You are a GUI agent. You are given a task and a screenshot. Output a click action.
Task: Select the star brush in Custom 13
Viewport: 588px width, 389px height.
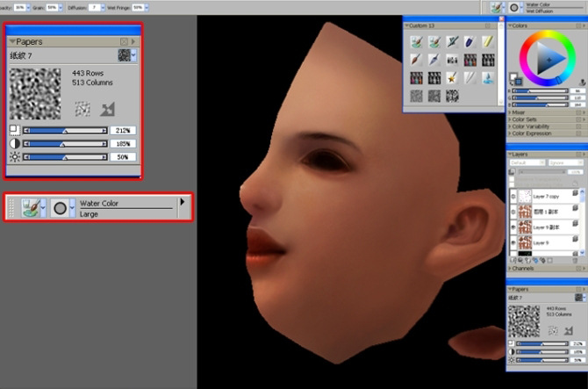[452, 78]
